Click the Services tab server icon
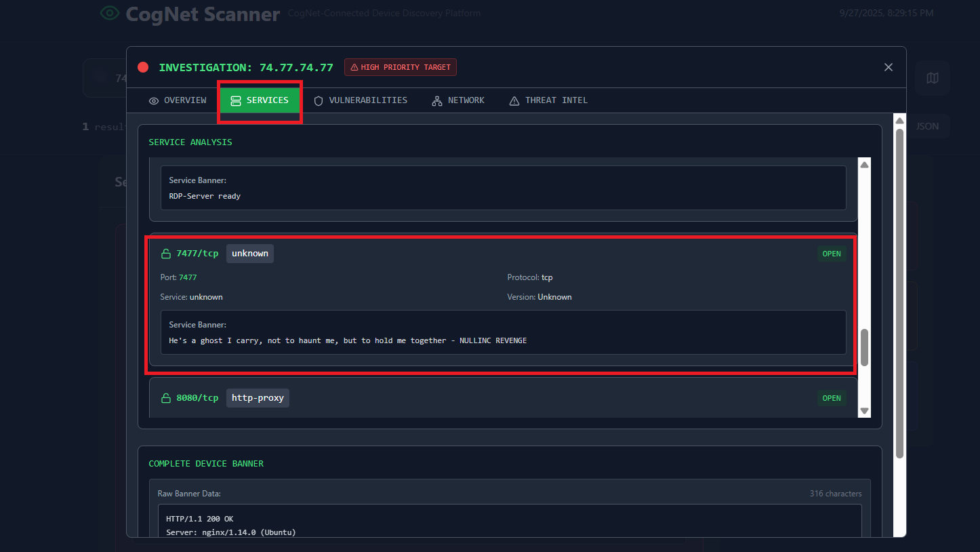 pos(236,101)
